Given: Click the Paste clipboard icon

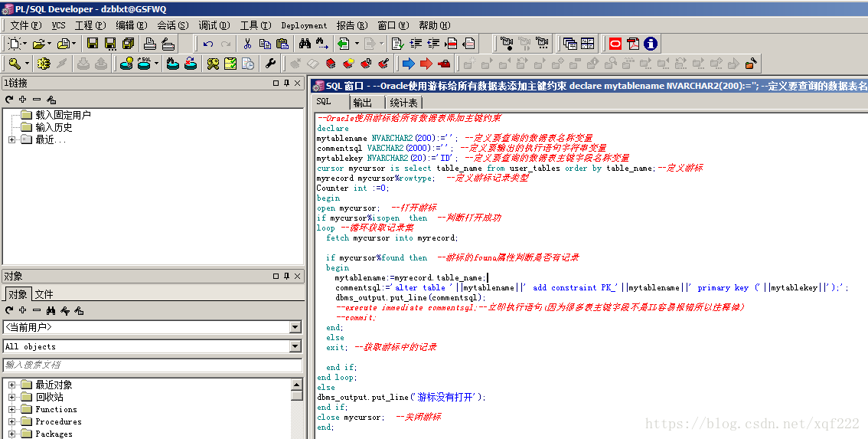Looking at the screenshot, I should [282, 43].
